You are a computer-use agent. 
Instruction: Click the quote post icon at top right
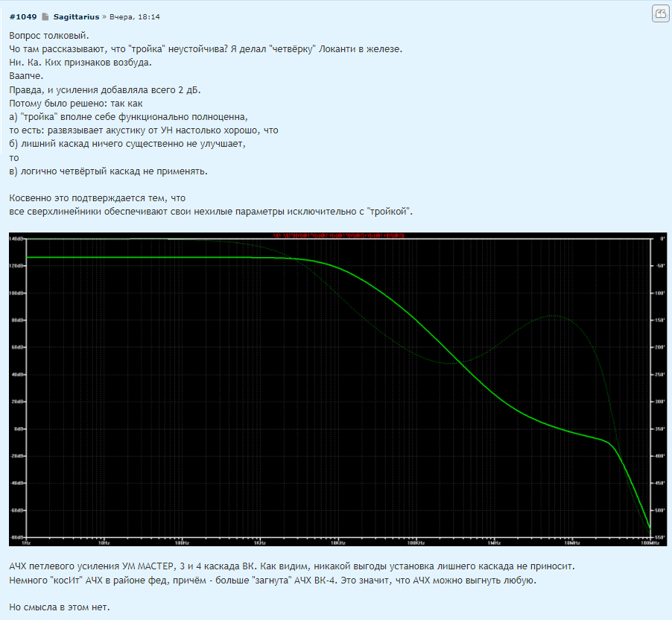[660, 13]
